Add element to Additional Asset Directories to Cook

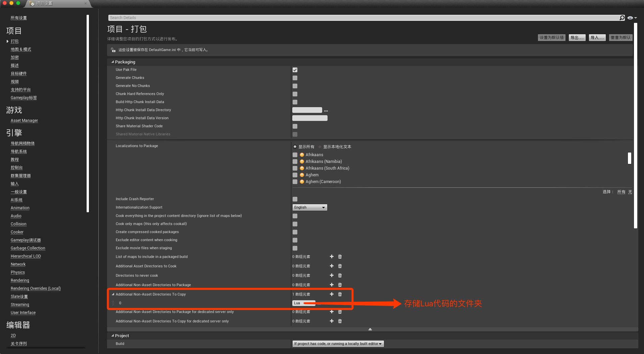[x=332, y=266]
